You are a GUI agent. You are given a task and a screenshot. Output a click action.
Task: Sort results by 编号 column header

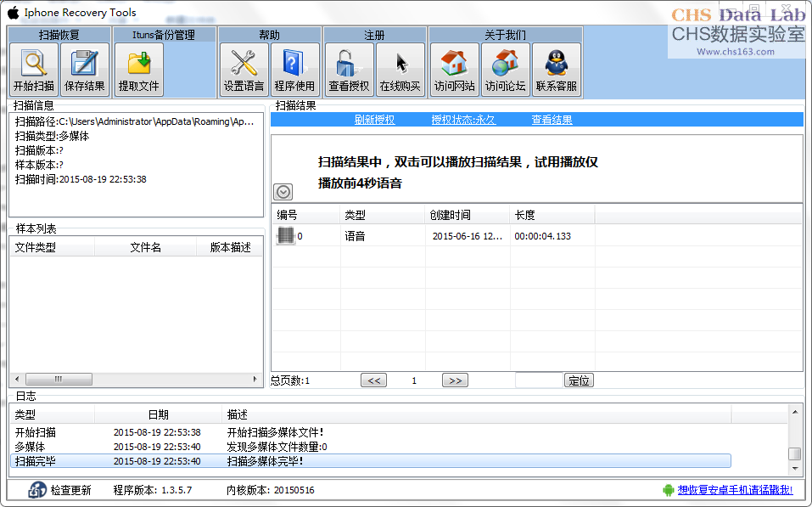pos(306,215)
